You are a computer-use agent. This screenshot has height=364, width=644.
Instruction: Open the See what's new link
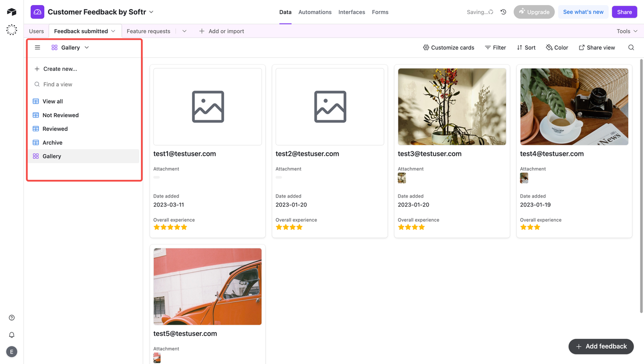tap(583, 12)
